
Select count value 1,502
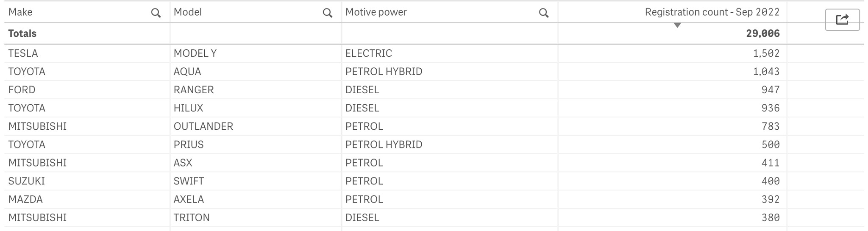[x=766, y=53]
